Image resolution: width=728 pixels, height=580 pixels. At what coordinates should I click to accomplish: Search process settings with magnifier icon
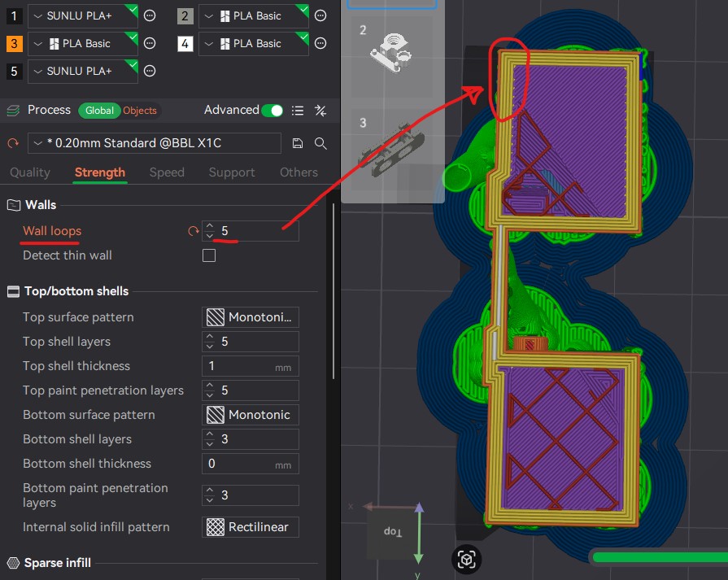click(320, 143)
